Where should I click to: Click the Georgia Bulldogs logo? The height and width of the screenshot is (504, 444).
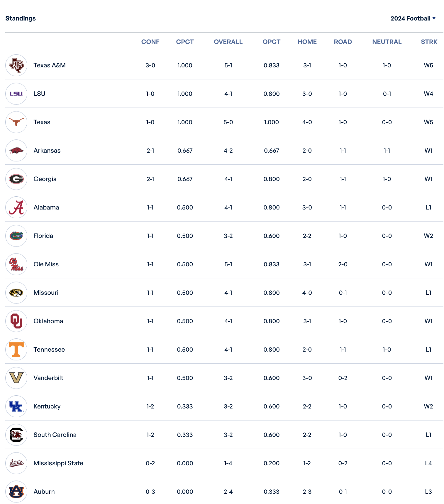[x=16, y=179]
